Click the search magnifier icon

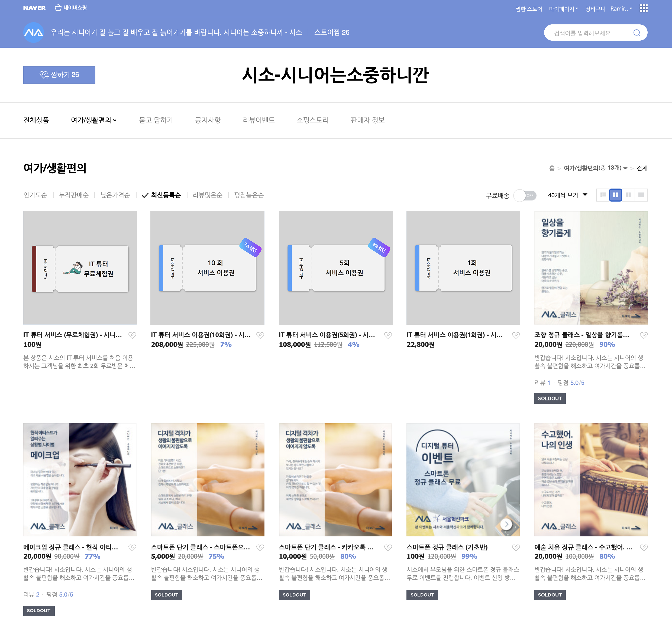637,33
